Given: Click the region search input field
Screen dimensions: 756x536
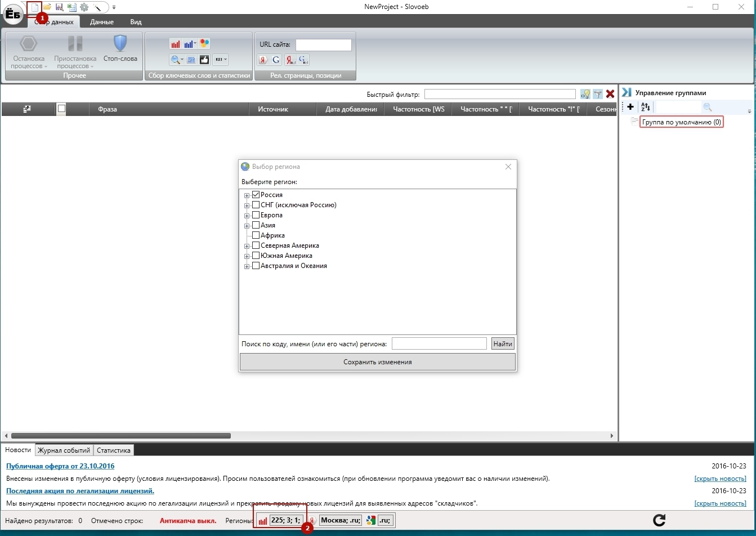Looking at the screenshot, I should [439, 343].
